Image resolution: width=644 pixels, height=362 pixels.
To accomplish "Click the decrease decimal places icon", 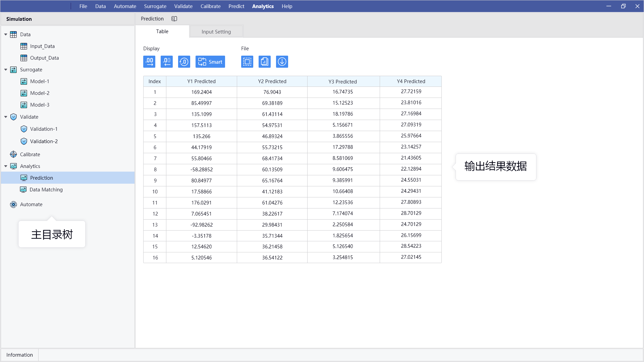I will tap(167, 62).
